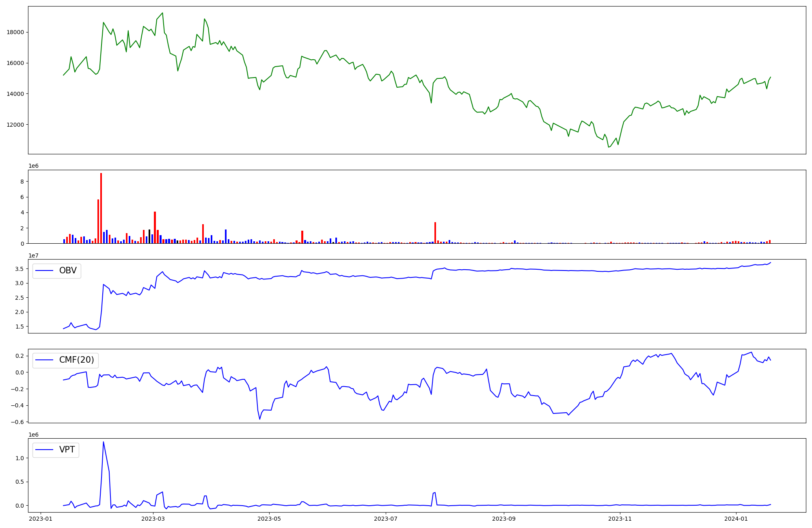Select the 2024-01 date tick label
Screen dimensions: 812x528
pos(736,519)
